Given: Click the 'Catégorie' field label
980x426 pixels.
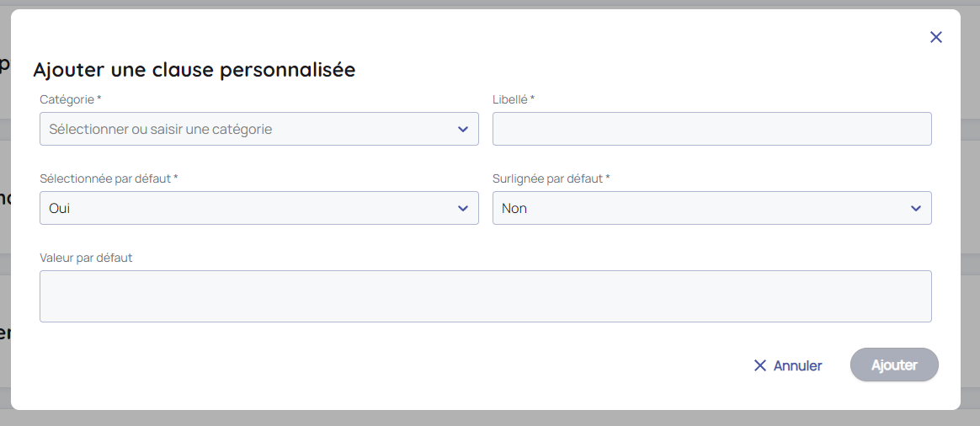Looking at the screenshot, I should tap(67, 99).
